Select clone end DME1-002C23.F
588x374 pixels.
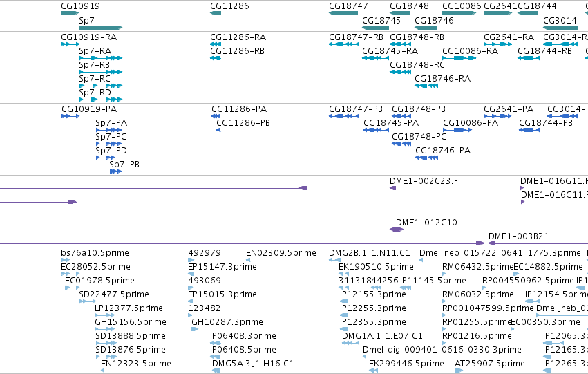click(x=424, y=181)
